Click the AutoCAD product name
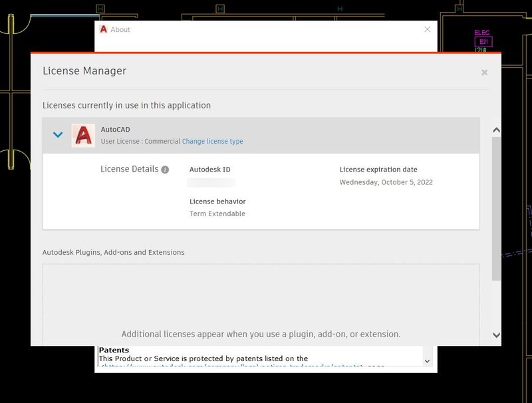The width and height of the screenshot is (532, 403). 115,129
